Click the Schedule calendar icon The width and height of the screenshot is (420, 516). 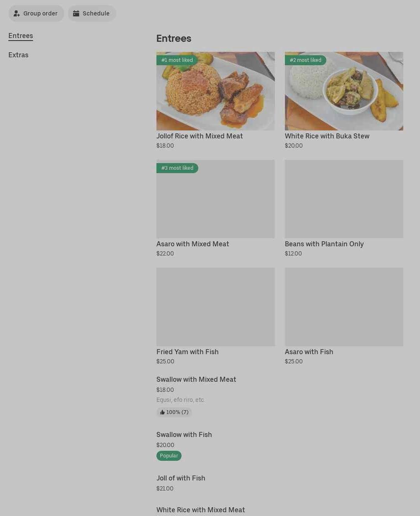coord(76,13)
